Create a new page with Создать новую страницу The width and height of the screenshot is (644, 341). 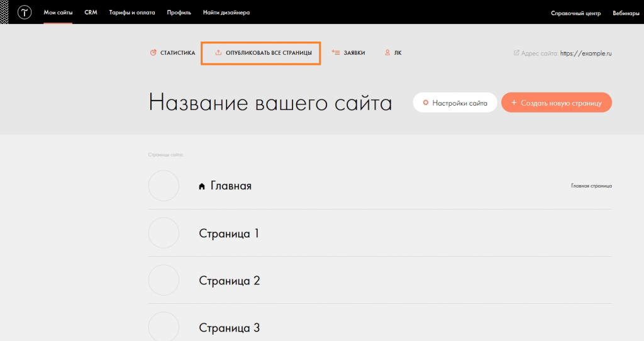pyautogui.click(x=557, y=103)
